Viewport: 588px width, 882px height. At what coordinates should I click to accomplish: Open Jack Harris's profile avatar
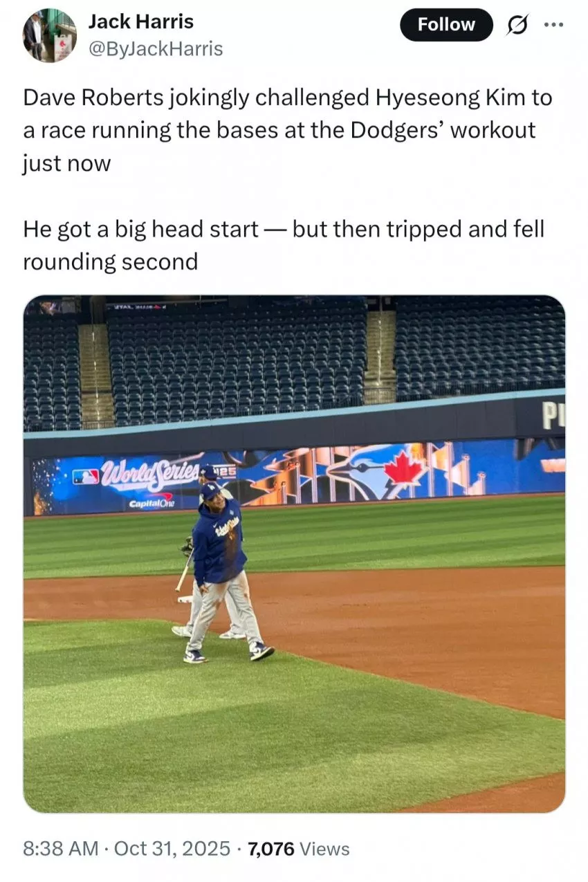(x=49, y=35)
